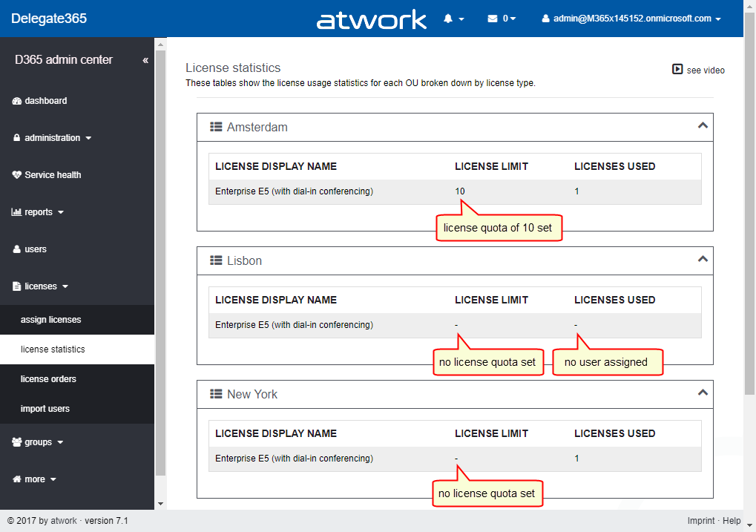Click Amsterdam's Enterprise E5 license name

294,191
